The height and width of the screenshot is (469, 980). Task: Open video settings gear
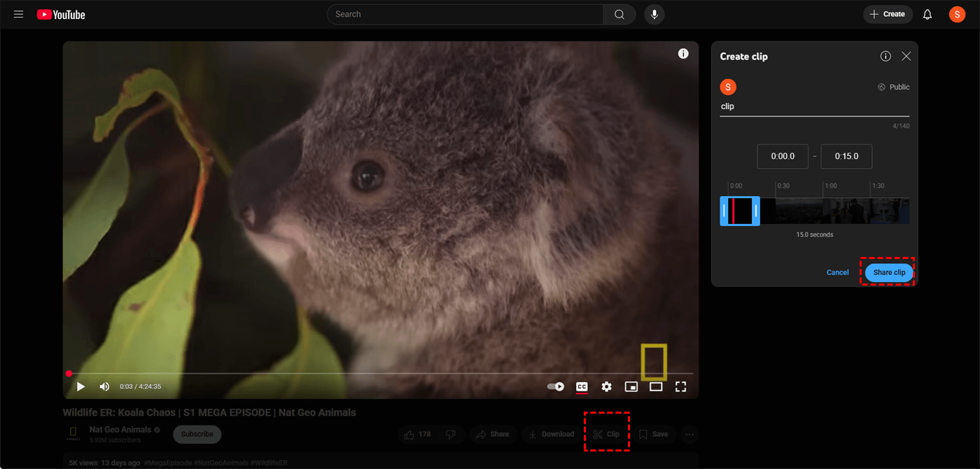tap(606, 386)
